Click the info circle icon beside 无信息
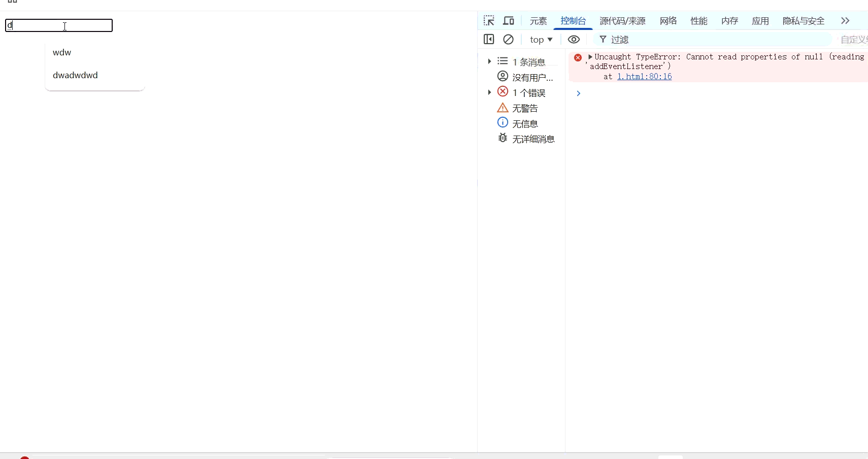 tap(503, 122)
